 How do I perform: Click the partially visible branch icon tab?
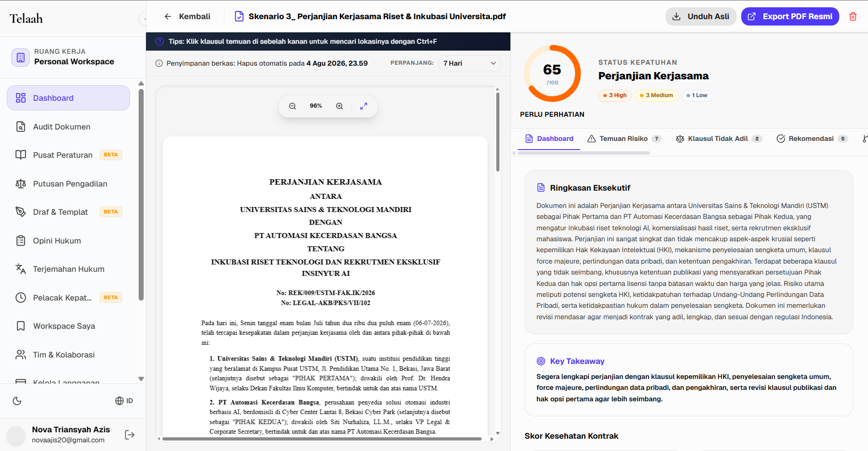[x=865, y=139]
